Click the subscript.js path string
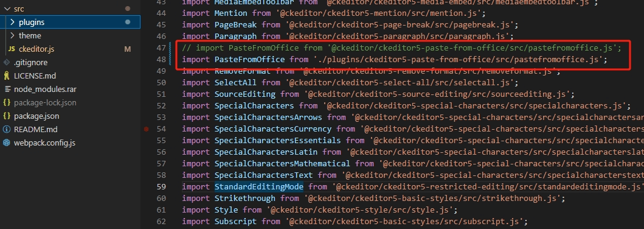 pos(406,222)
